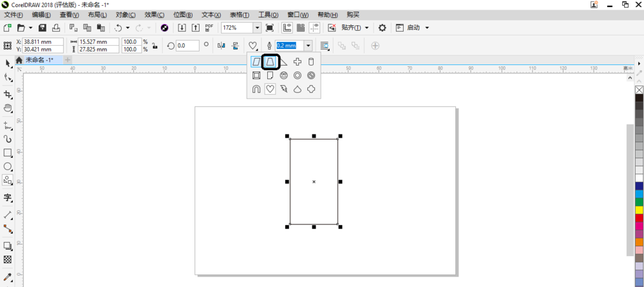Create a new document

pyautogui.click(x=7, y=28)
